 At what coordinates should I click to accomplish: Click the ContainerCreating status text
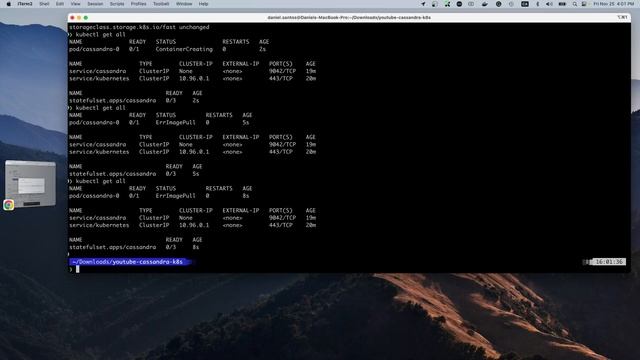[x=184, y=49]
